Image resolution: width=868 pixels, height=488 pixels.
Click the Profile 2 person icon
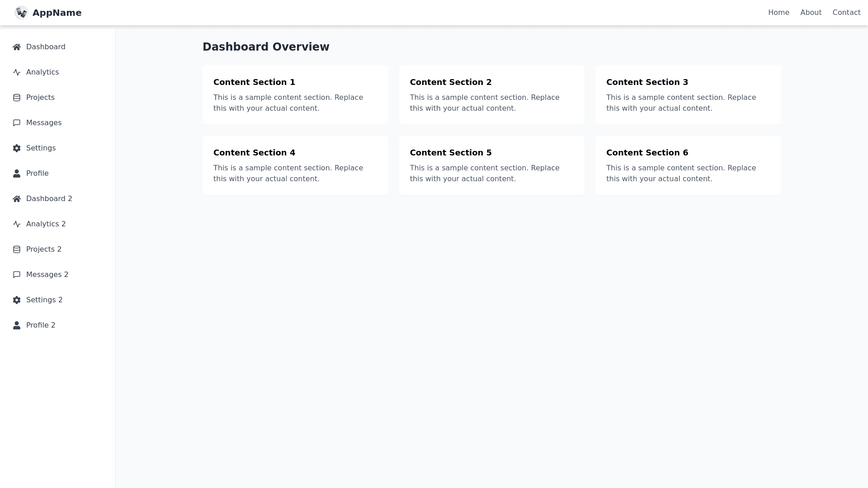(17, 325)
